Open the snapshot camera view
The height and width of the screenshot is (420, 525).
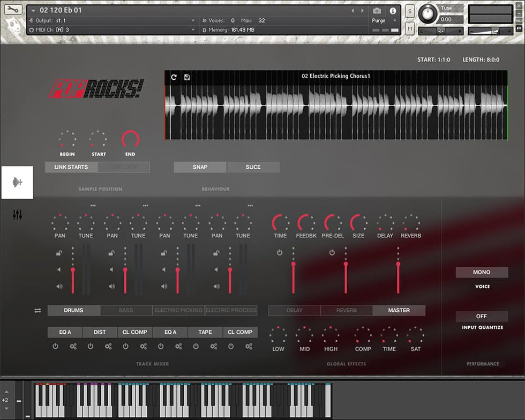377,11
